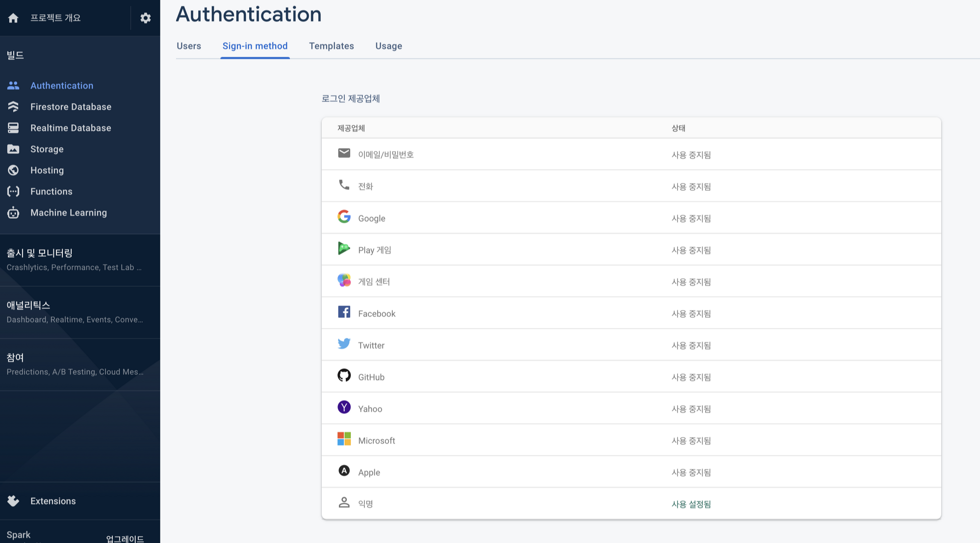
Task: Go to Hosting in sidebar
Action: pos(47,170)
